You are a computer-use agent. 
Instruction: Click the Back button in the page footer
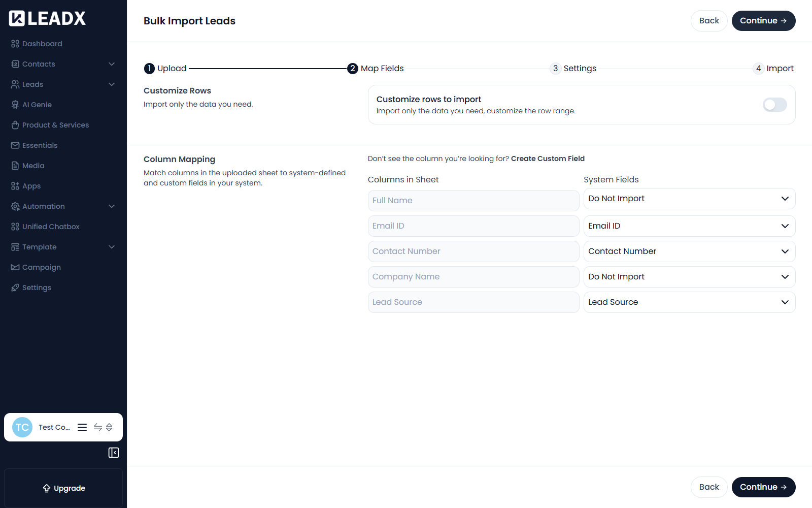click(709, 487)
